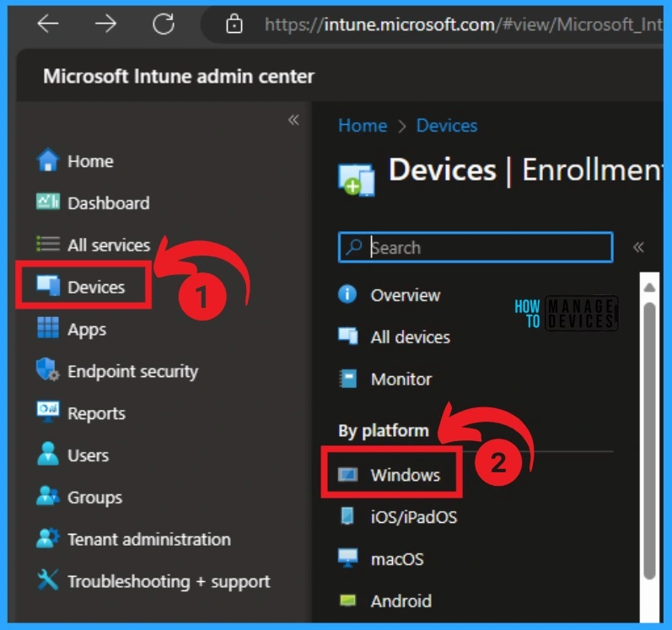The height and width of the screenshot is (630, 672).
Task: Click the scrollbar up arrow in Devices menu
Action: point(649,287)
